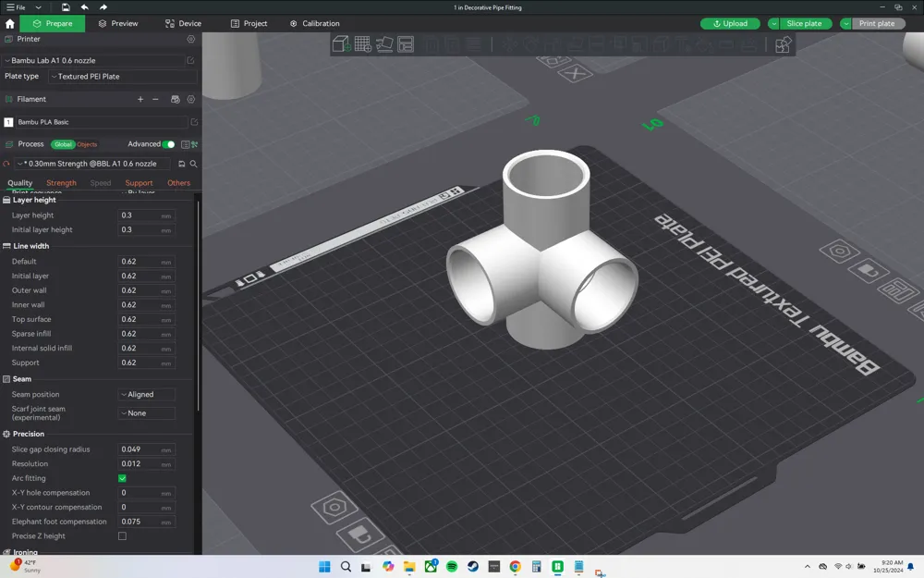Search process settings with the magnifier icon
Viewport: 924px width, 578px height.
[x=192, y=164]
